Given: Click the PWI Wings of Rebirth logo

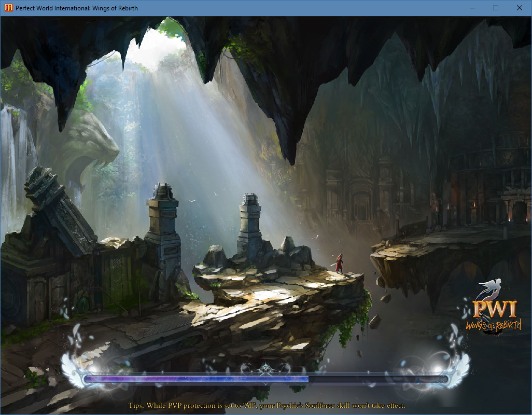Looking at the screenshot, I should (x=492, y=308).
